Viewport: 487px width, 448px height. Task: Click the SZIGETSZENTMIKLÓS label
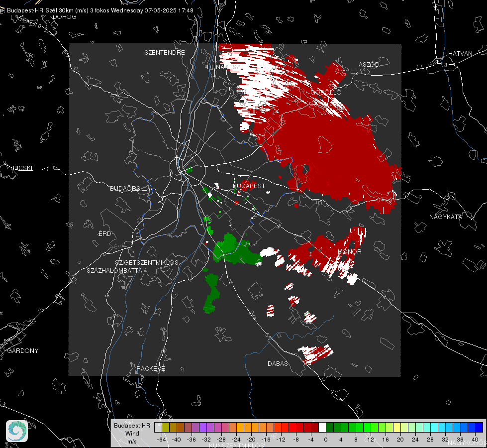click(147, 262)
